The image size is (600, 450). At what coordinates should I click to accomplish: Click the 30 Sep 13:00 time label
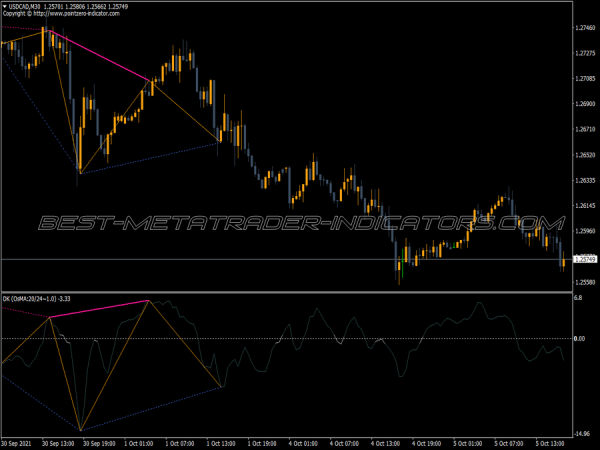[x=57, y=443]
